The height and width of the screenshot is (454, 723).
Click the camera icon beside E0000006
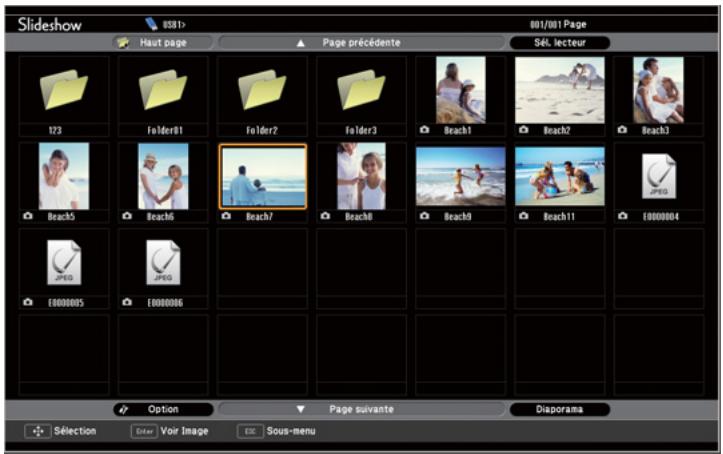click(x=127, y=302)
